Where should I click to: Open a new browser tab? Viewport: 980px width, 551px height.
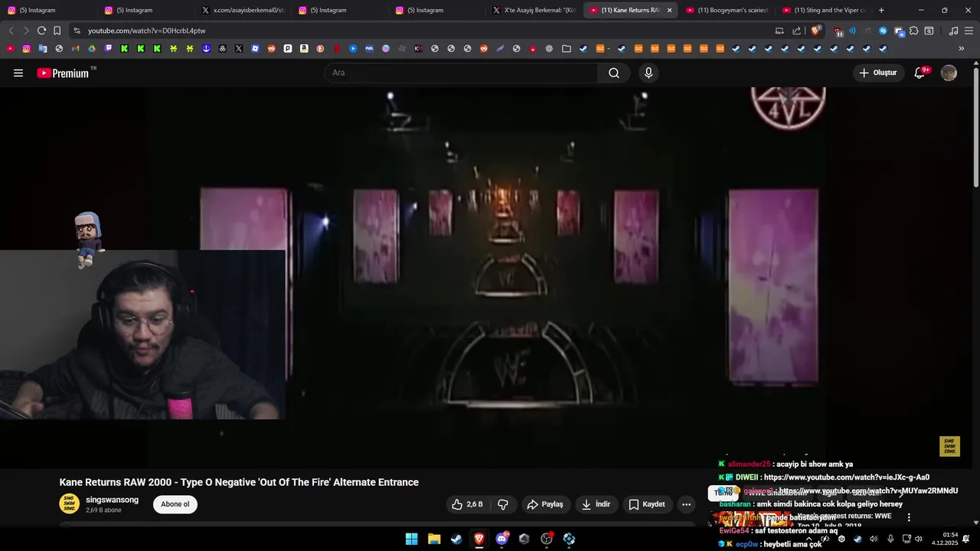[881, 10]
